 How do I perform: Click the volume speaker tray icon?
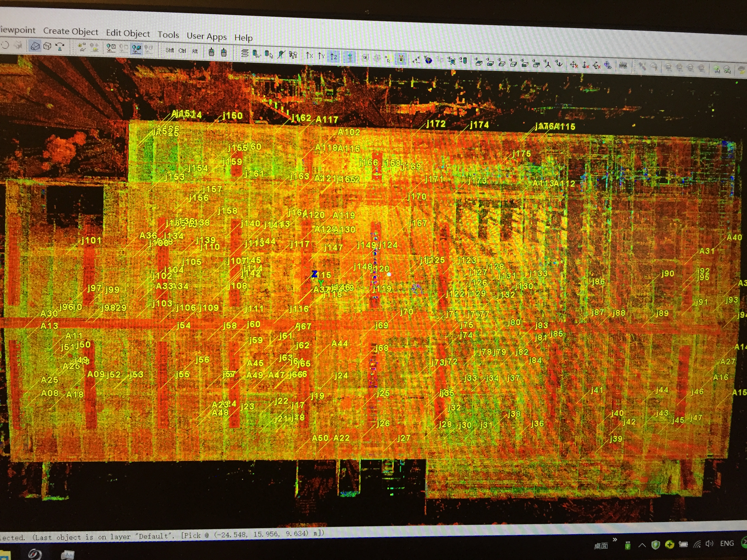[x=709, y=544]
